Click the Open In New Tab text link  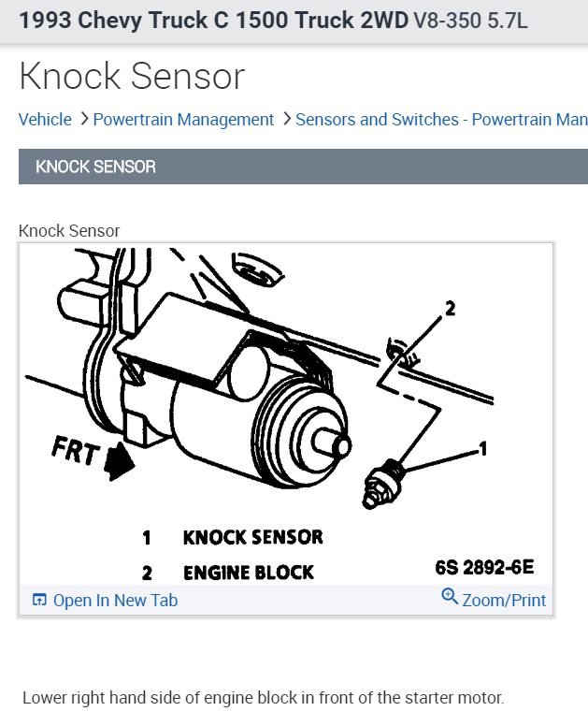[x=115, y=601]
